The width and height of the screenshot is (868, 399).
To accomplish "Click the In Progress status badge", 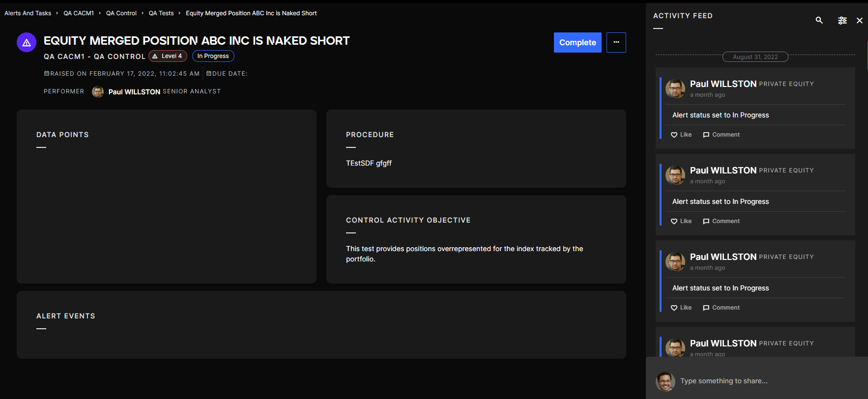I will (x=213, y=56).
